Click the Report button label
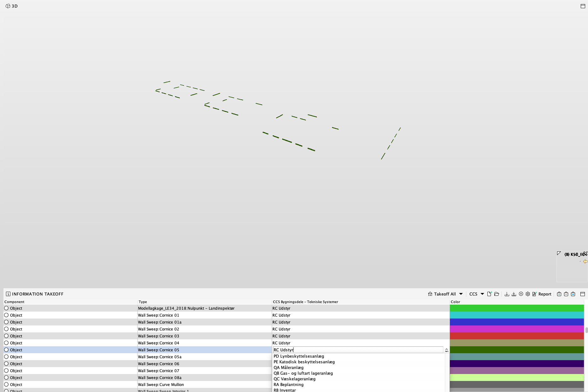Viewport: 588px width, 392px height. [x=545, y=294]
